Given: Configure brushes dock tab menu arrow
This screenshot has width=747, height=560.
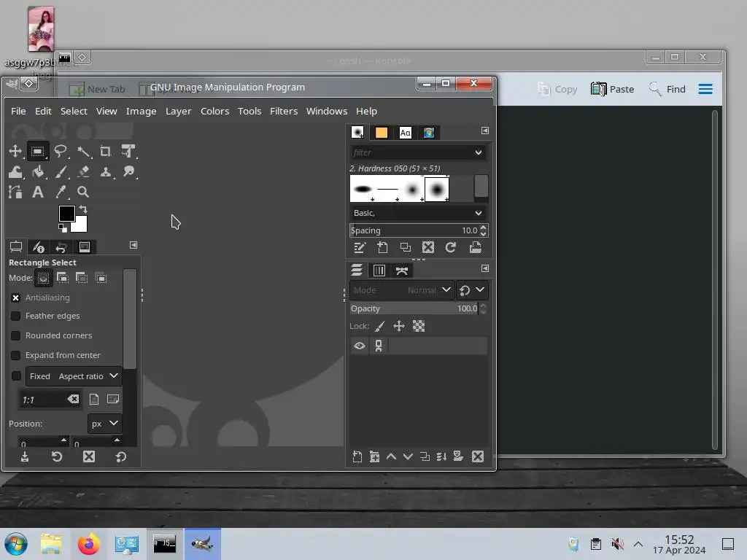Looking at the screenshot, I should coord(485,131).
